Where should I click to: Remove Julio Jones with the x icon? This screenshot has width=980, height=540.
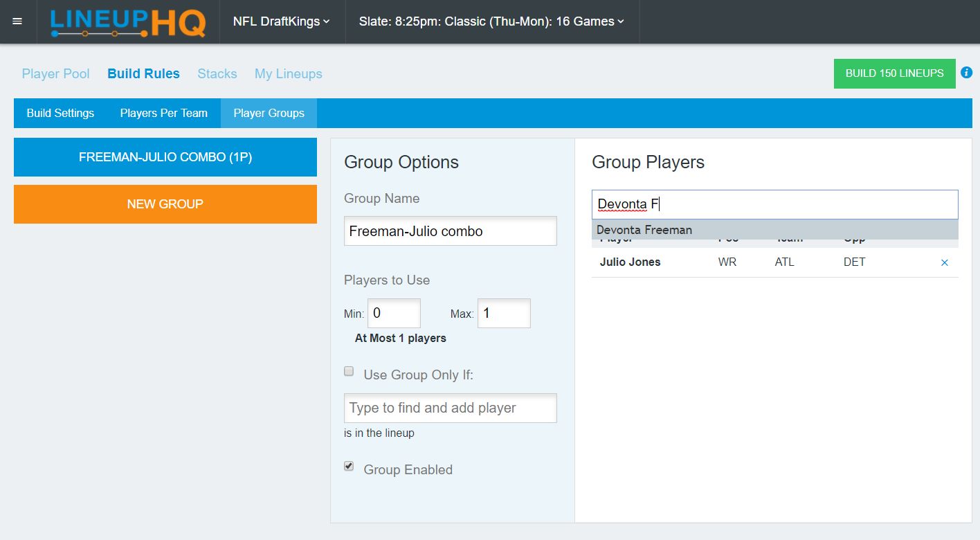click(x=945, y=262)
